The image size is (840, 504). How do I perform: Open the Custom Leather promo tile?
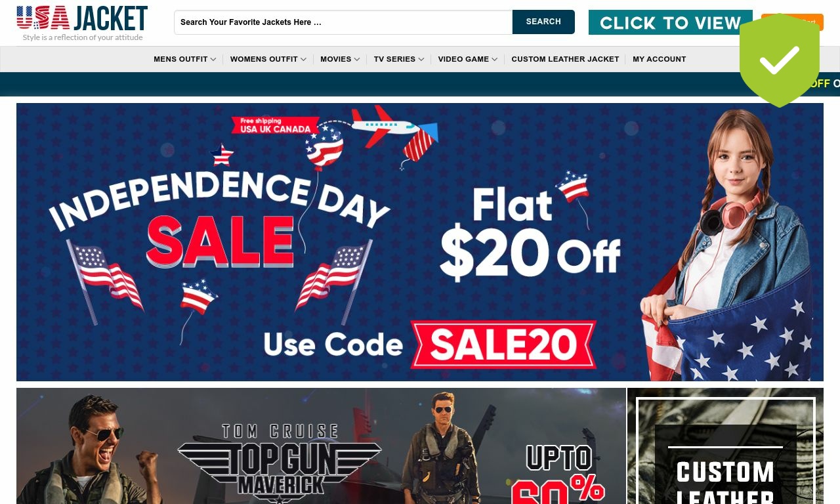click(x=725, y=446)
